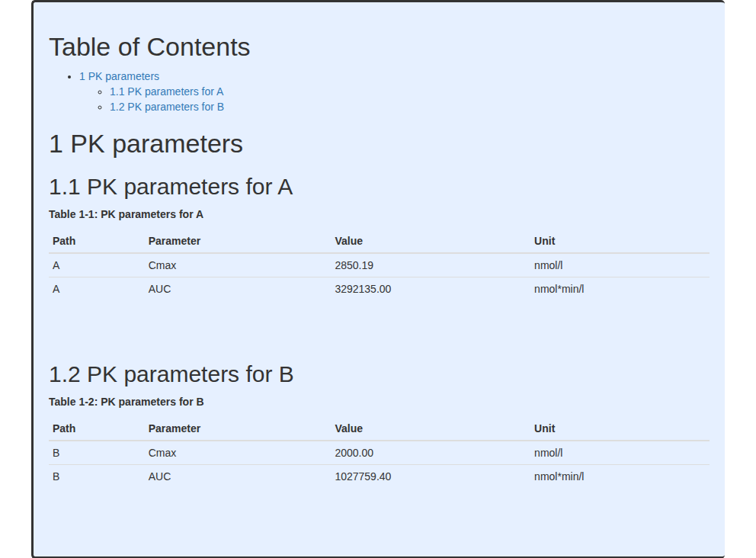The width and height of the screenshot is (756, 558).
Task: Click the 'Path' header in table B
Action: click(64, 428)
